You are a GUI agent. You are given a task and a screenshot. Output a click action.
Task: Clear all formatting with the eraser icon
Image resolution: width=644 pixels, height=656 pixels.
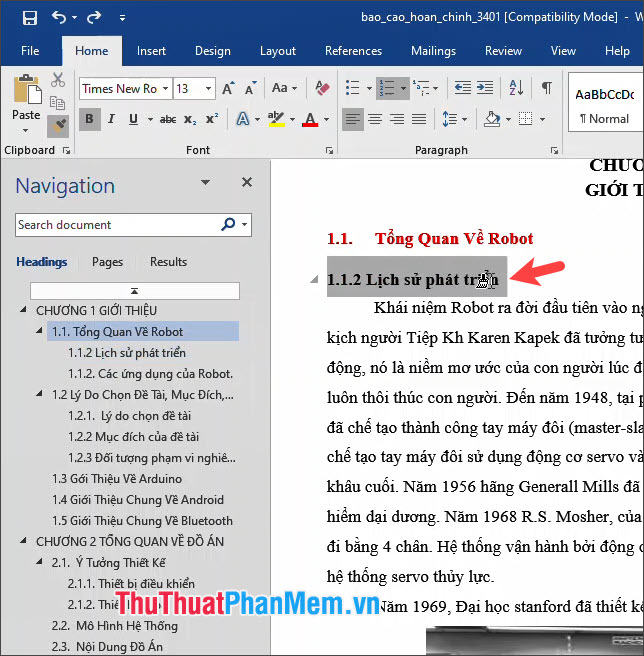322,88
